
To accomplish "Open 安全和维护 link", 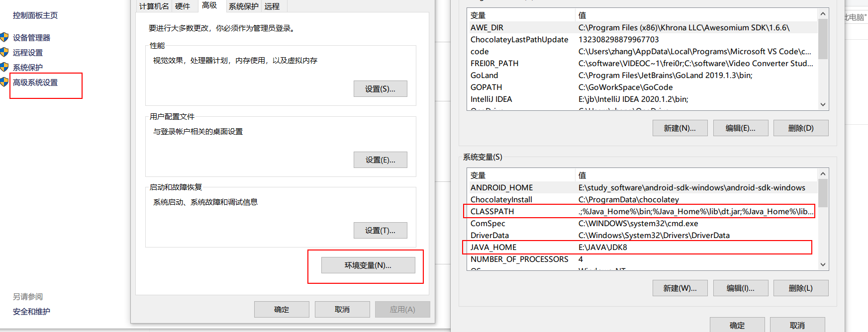I will click(x=31, y=312).
